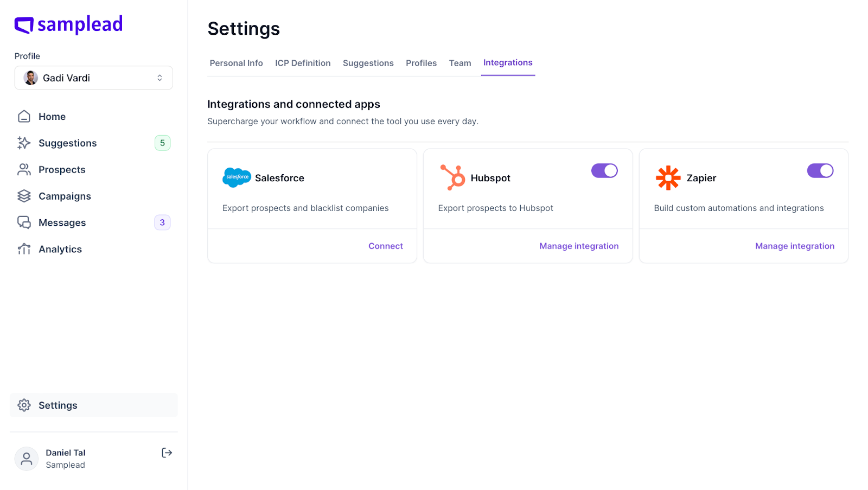Click the profile selector up-down chevron
This screenshot has height=490, width=868.
point(159,78)
